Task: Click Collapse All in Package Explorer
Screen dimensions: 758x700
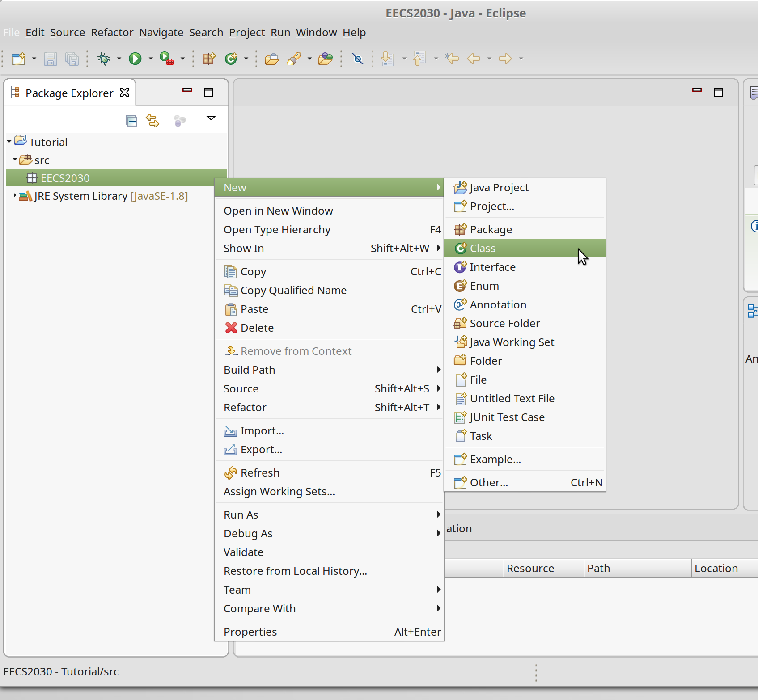Action: point(131,121)
